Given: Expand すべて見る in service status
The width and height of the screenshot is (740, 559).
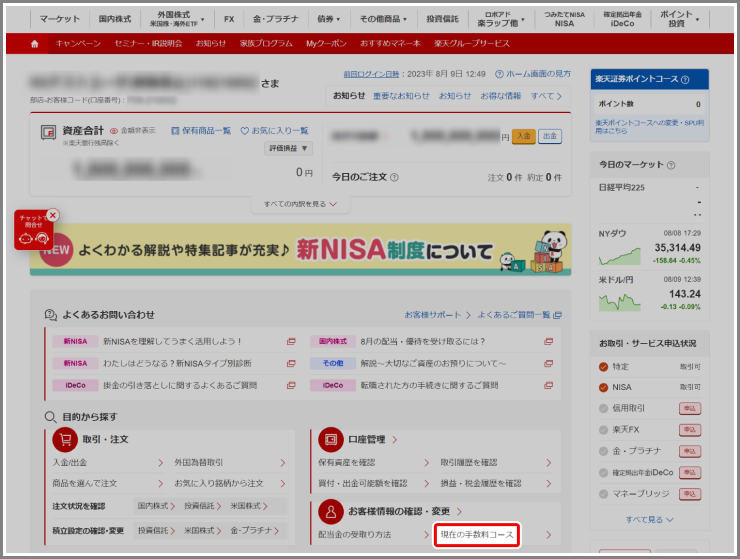Looking at the screenshot, I should (x=649, y=520).
